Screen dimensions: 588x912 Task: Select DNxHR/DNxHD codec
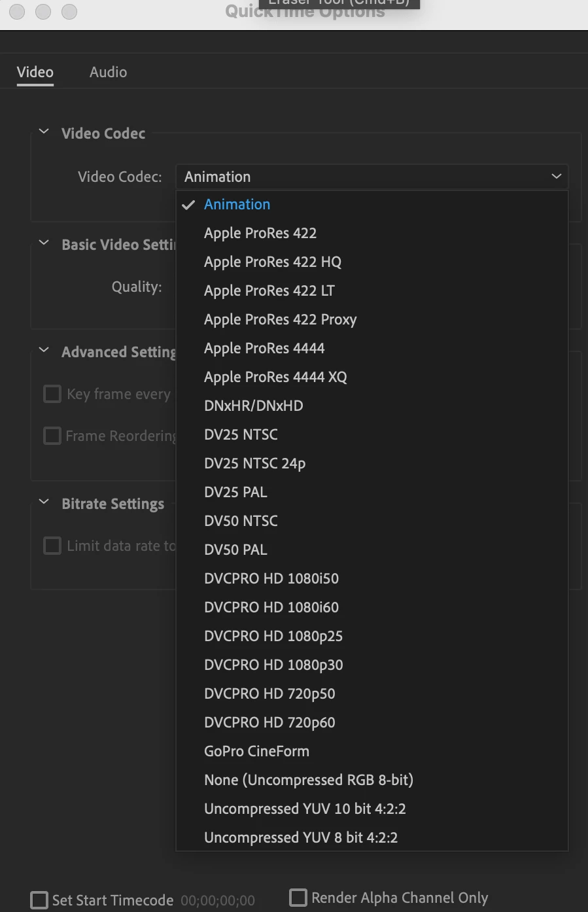click(x=372, y=406)
